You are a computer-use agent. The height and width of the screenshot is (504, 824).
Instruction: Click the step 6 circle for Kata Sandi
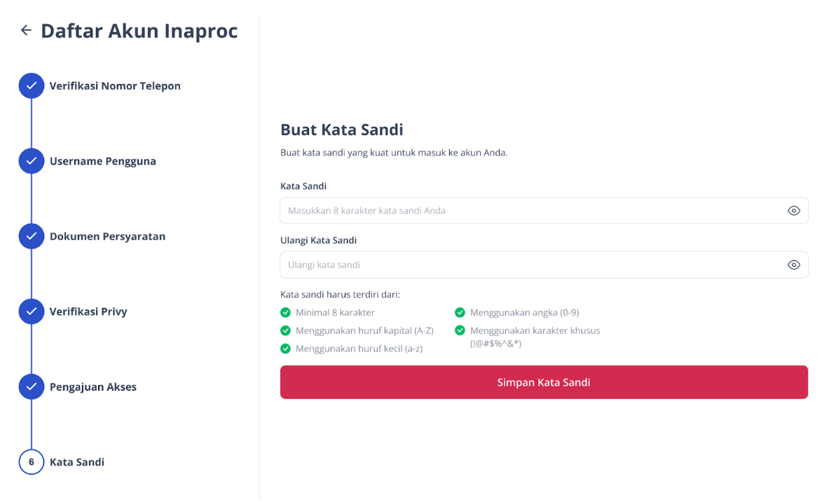pos(32,462)
